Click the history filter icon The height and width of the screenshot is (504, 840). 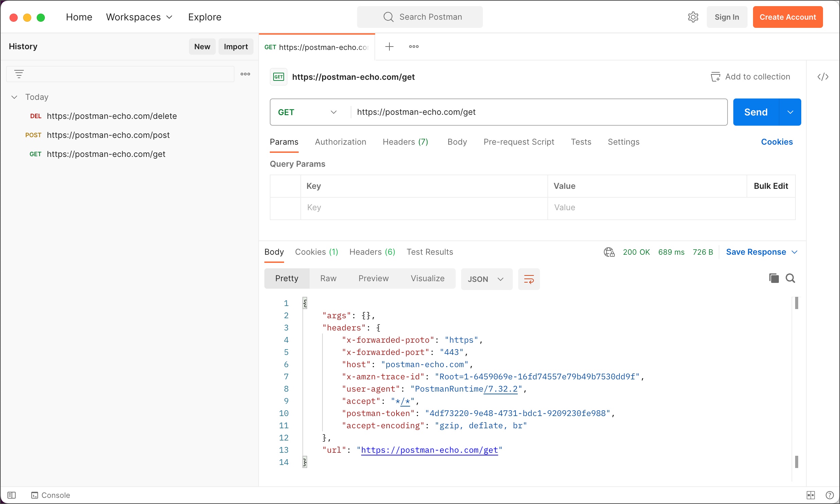19,74
